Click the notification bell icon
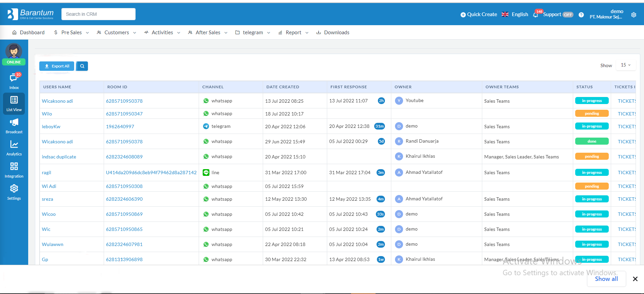This screenshot has height=294, width=644. (x=536, y=14)
